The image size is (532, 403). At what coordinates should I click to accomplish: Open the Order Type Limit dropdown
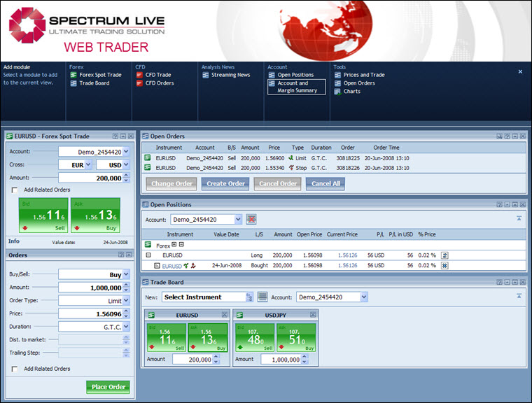point(126,300)
